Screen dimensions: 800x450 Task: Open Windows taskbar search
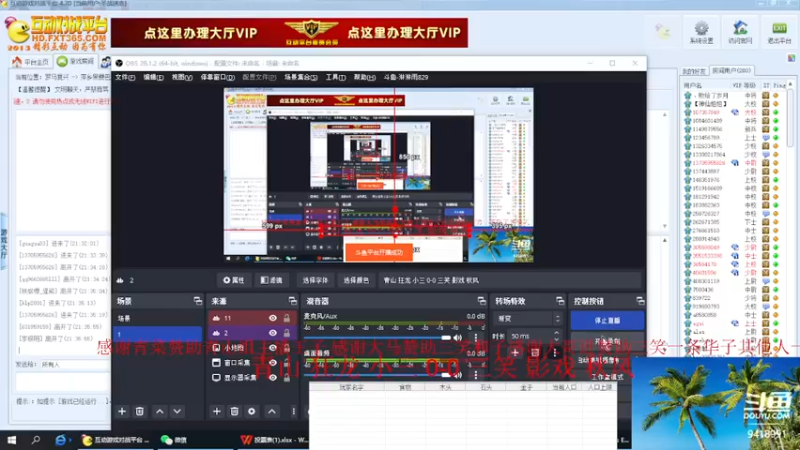coord(36,440)
